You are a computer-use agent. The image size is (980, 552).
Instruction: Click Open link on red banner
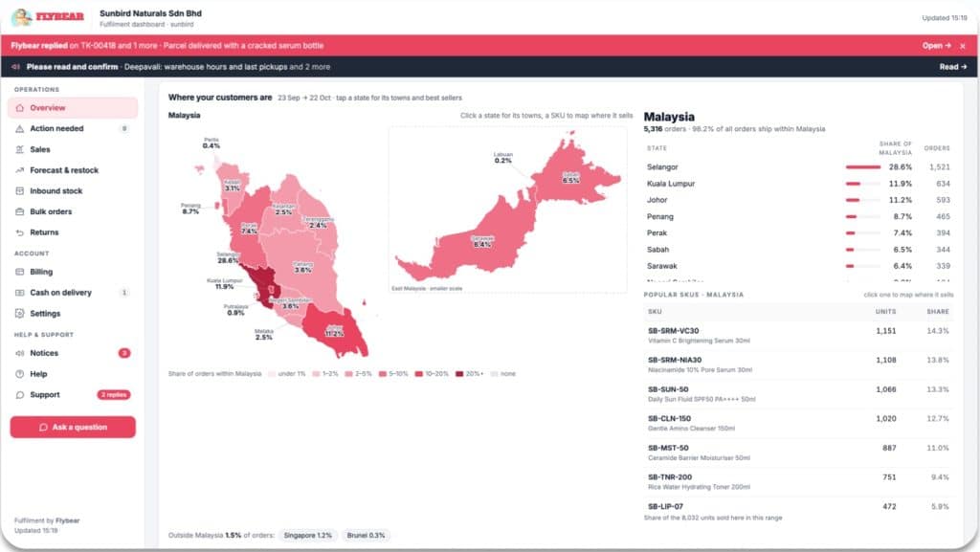[x=936, y=46]
